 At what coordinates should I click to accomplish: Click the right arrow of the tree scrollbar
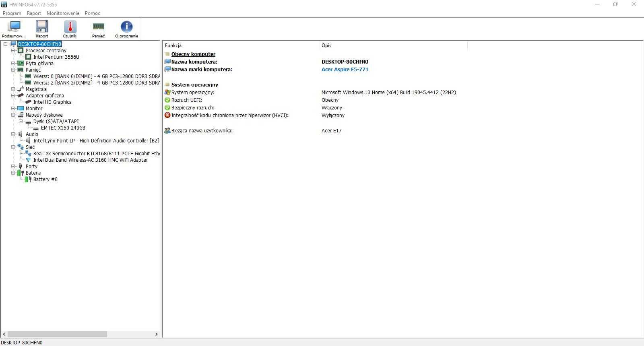coord(157,334)
